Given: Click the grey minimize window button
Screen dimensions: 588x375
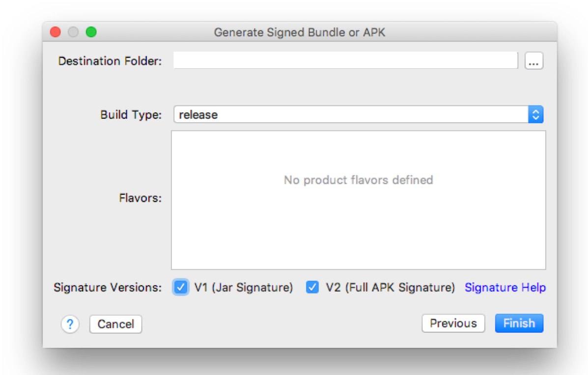Looking at the screenshot, I should point(73,32).
